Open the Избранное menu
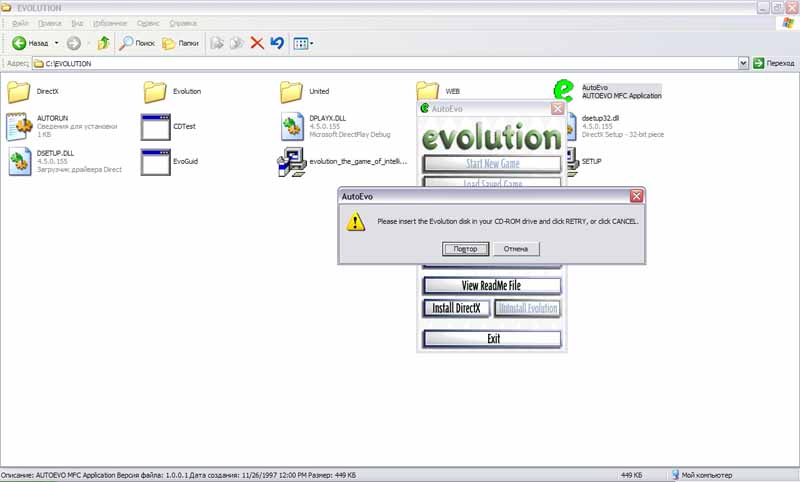 [110, 23]
